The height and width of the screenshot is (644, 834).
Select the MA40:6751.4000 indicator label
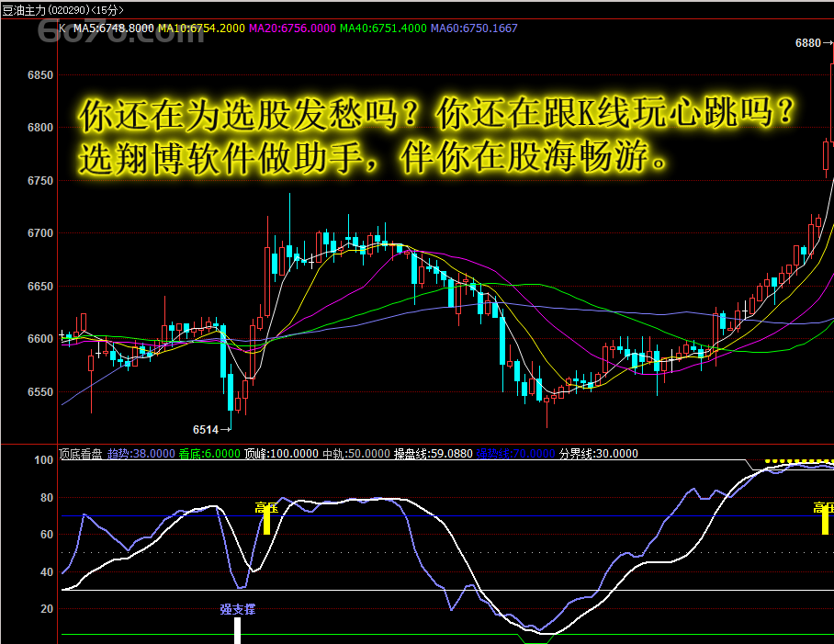(x=383, y=28)
